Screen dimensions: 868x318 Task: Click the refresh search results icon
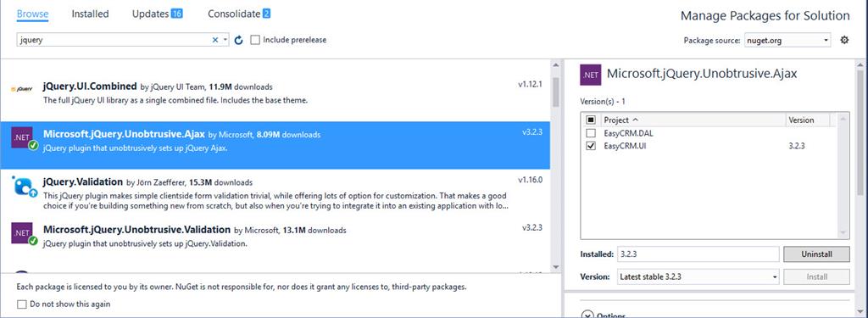(x=238, y=40)
